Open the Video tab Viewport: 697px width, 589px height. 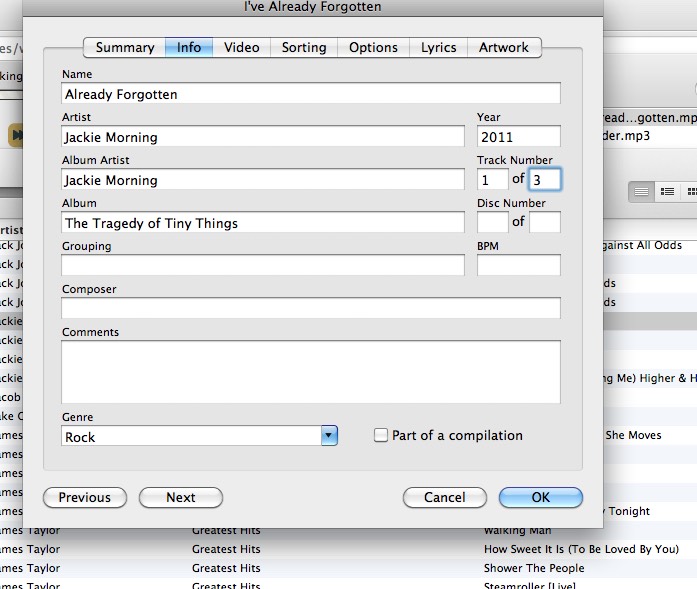(241, 48)
